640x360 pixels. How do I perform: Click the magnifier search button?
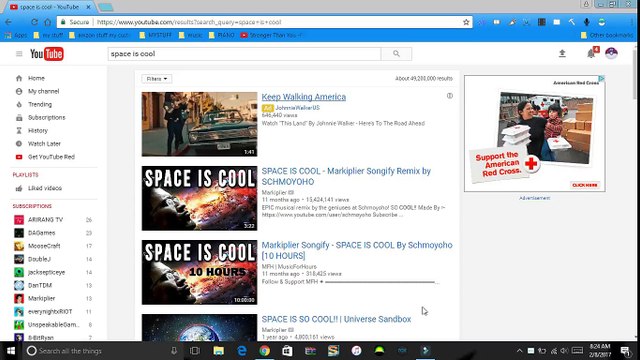[x=396, y=54]
